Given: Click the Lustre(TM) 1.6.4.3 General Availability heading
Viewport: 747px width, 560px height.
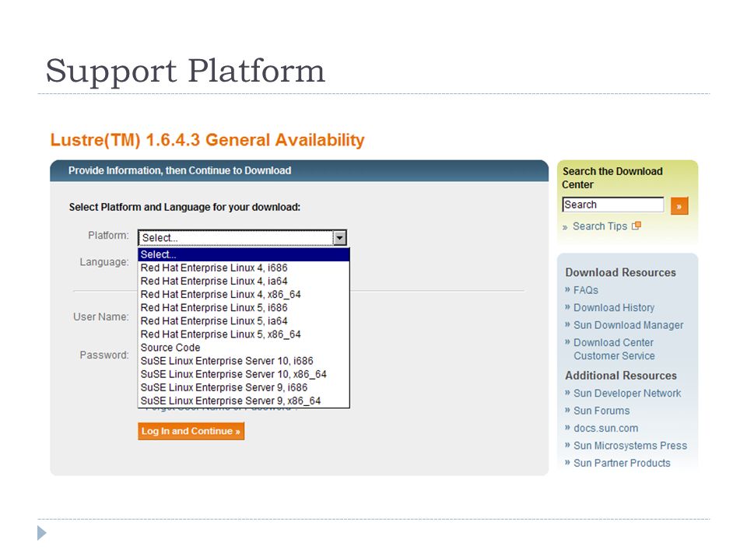Looking at the screenshot, I should click(207, 140).
